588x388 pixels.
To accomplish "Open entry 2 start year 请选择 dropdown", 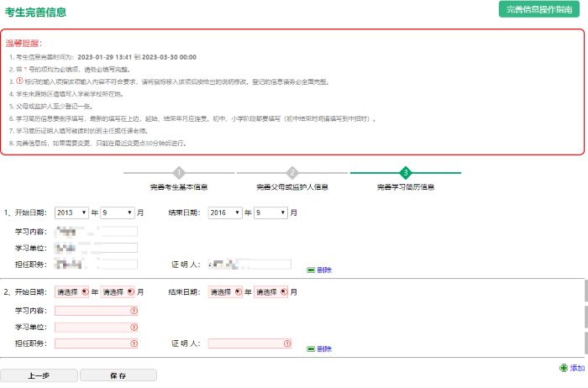I will [71, 291].
